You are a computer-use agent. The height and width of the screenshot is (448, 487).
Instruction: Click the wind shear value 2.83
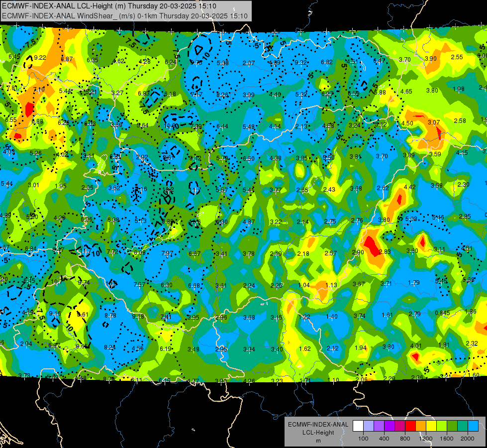point(385,251)
